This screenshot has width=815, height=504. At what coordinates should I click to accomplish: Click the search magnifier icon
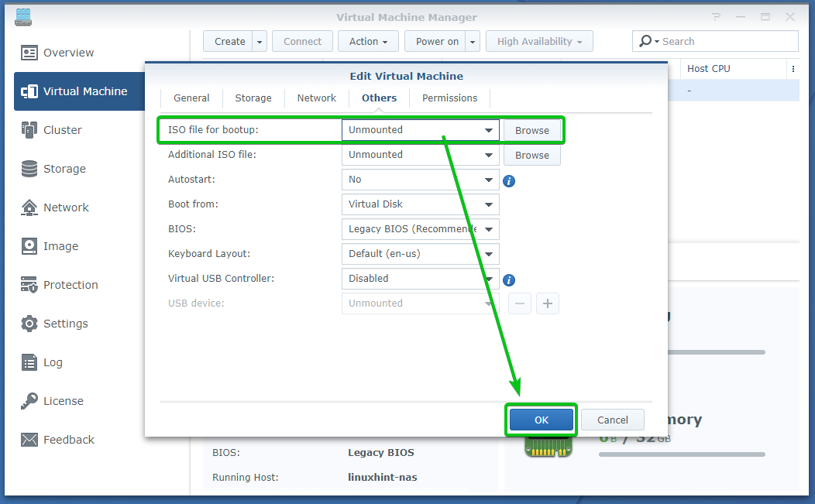pos(645,40)
